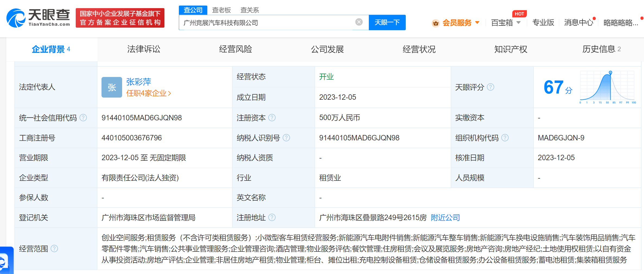Open the 法律诉讼 tab
Image resolution: width=644 pixels, height=274 pixels.
[x=144, y=49]
